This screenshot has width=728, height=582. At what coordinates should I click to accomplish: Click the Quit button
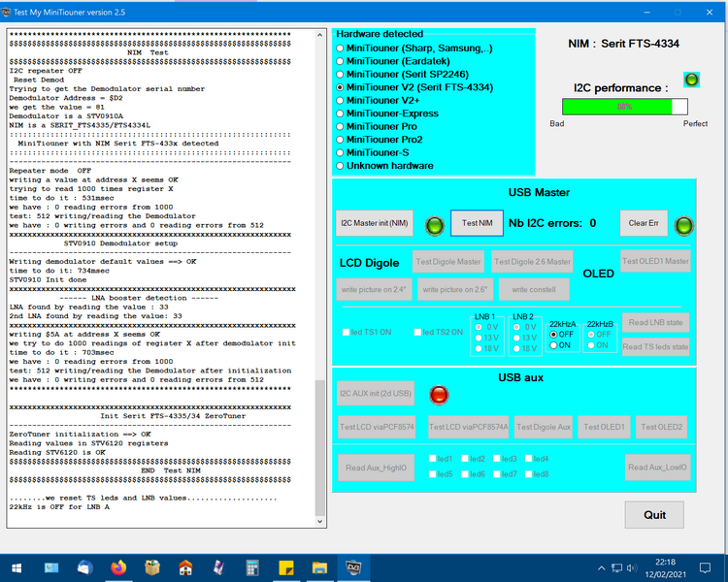(x=654, y=515)
